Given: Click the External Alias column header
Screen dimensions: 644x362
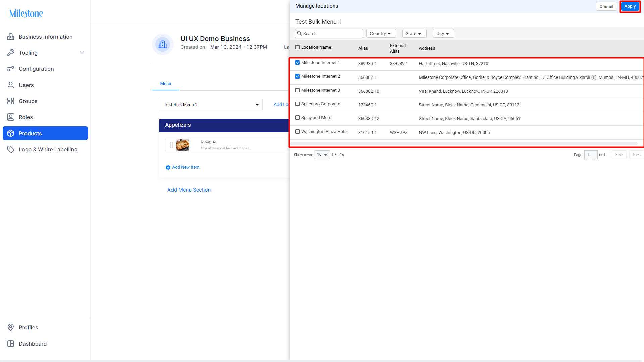Looking at the screenshot, I should [398, 48].
